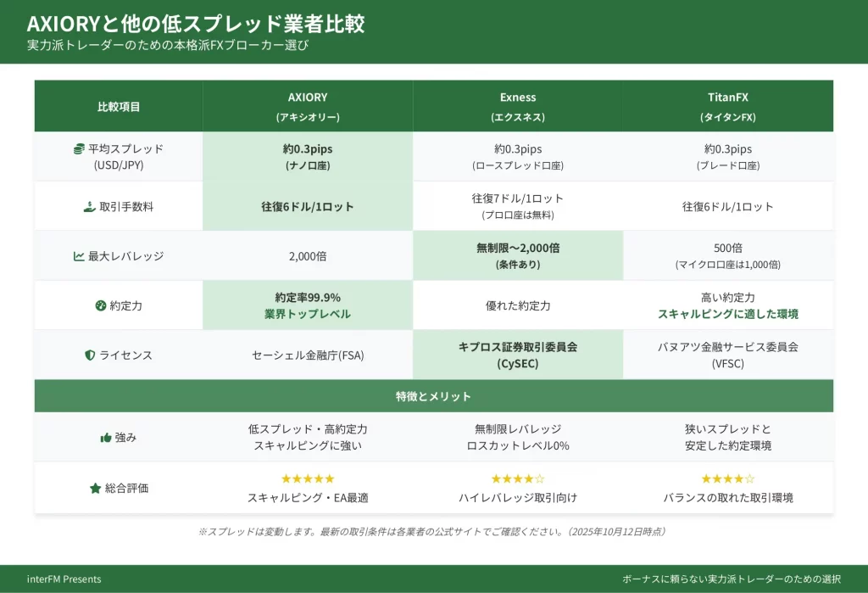Viewport: 868px width, 593px height.
Task: Click the shield icon beside ライセンス
Action: click(90, 355)
